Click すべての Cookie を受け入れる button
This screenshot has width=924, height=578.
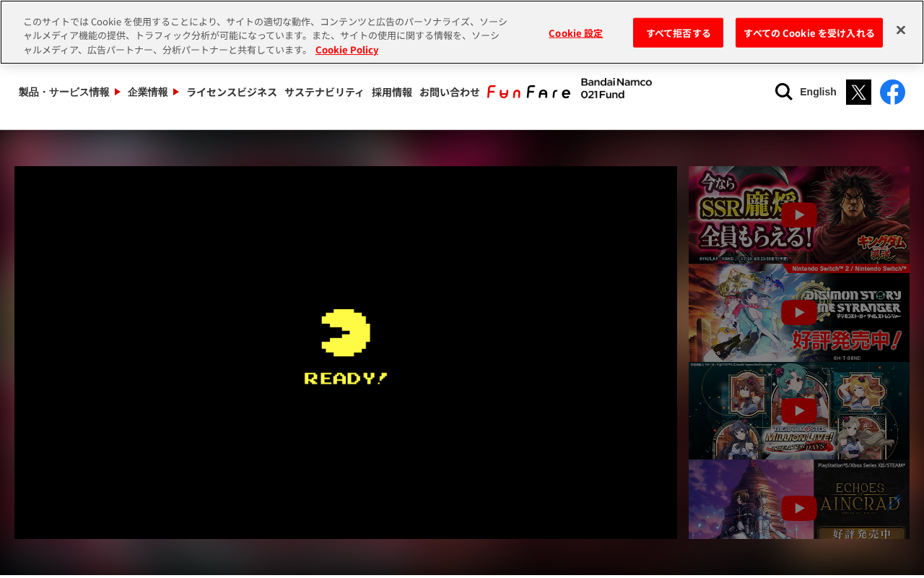click(809, 33)
